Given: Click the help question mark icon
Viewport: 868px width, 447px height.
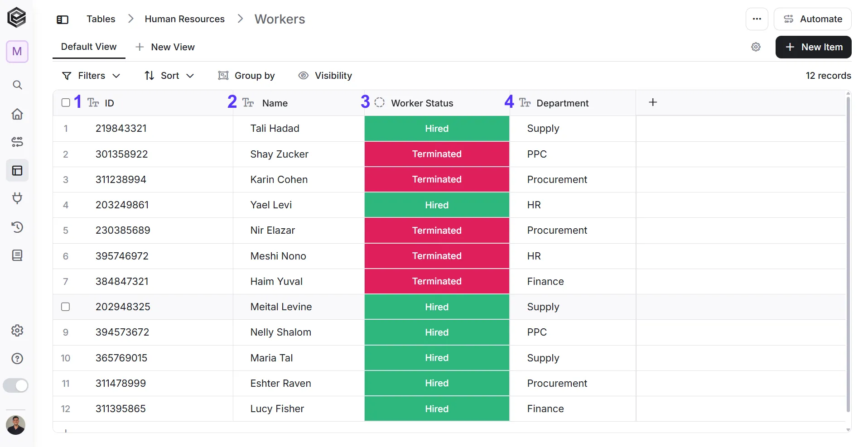Looking at the screenshot, I should pos(17,359).
